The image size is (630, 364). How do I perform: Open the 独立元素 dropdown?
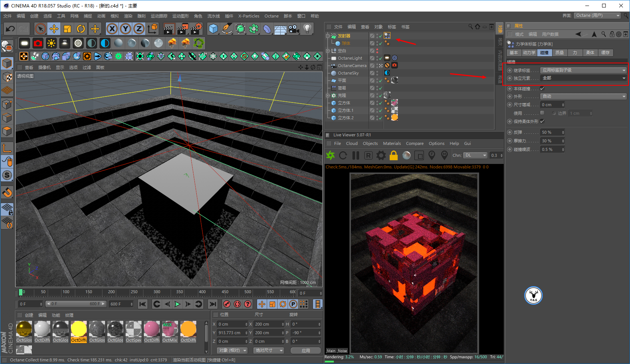click(x=583, y=78)
